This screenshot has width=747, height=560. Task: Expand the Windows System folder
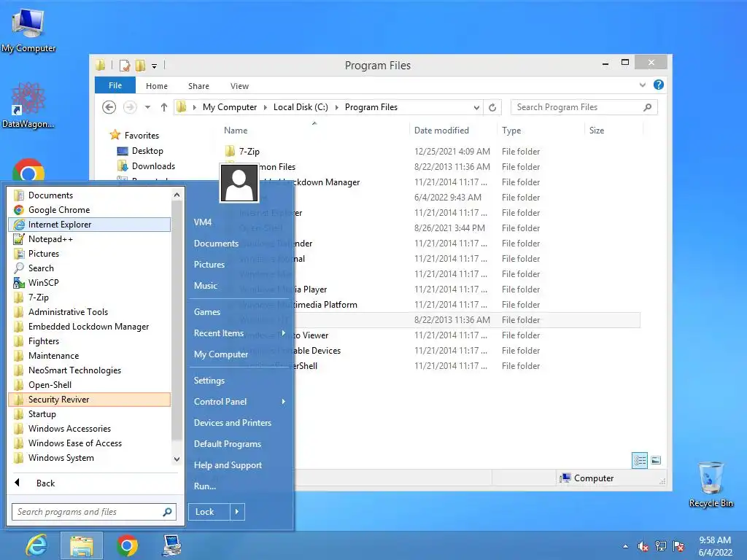click(x=90, y=458)
